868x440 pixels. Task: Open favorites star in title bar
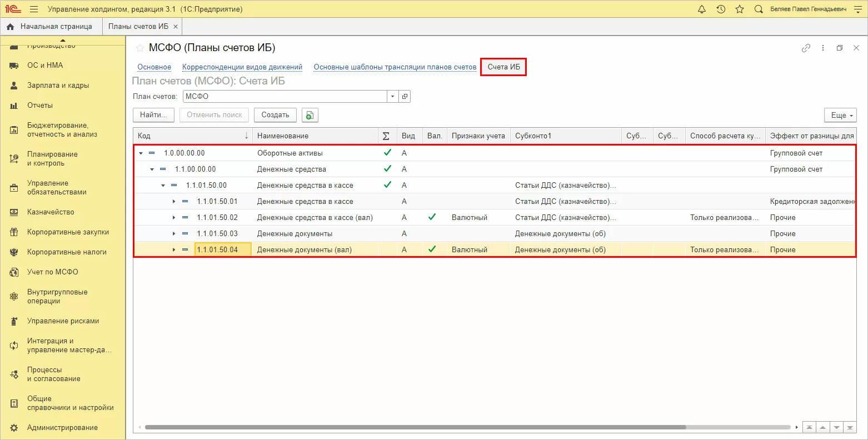point(740,9)
